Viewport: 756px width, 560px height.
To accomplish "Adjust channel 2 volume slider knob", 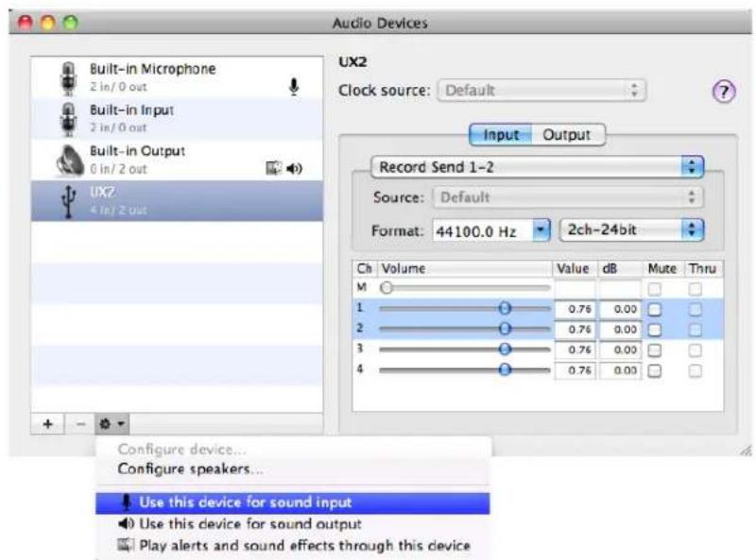I will (x=505, y=329).
